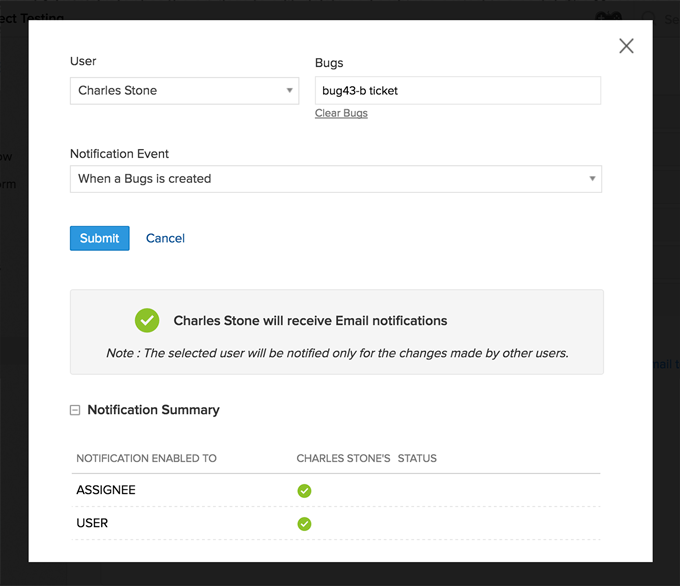
Task: Collapse the Notification Summary section with the minus icon
Action: pyautogui.click(x=75, y=410)
